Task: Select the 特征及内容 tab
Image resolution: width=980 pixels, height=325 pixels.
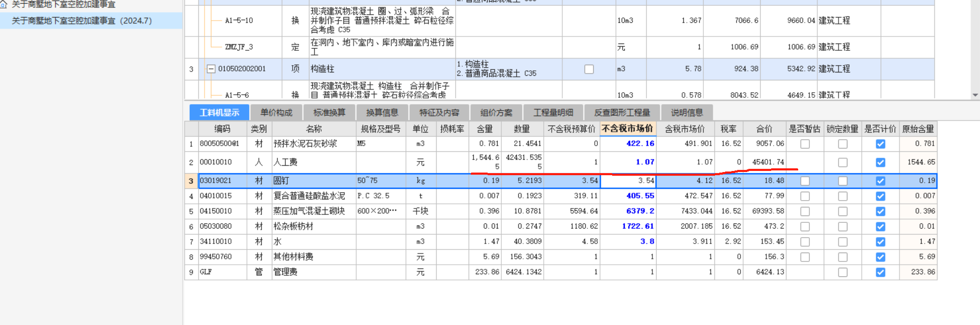Action: point(439,113)
